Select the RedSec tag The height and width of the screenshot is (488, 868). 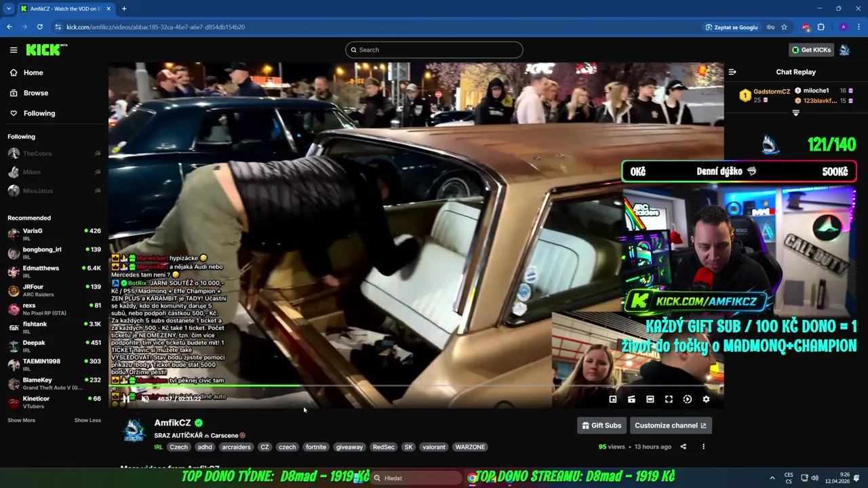pos(384,447)
